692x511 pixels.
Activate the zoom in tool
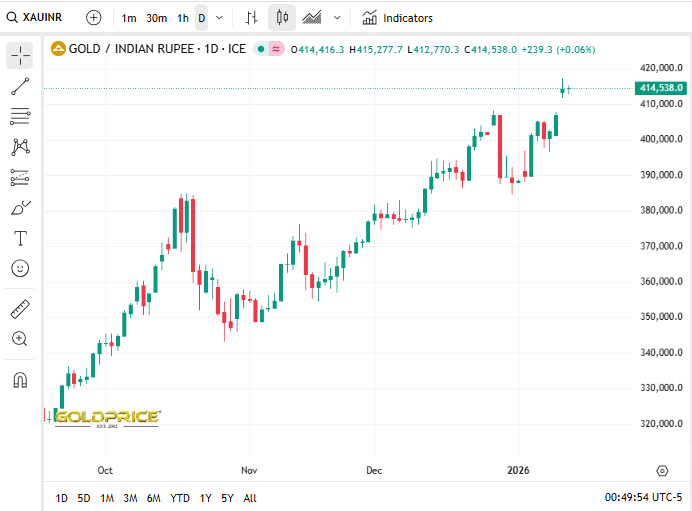(20, 339)
